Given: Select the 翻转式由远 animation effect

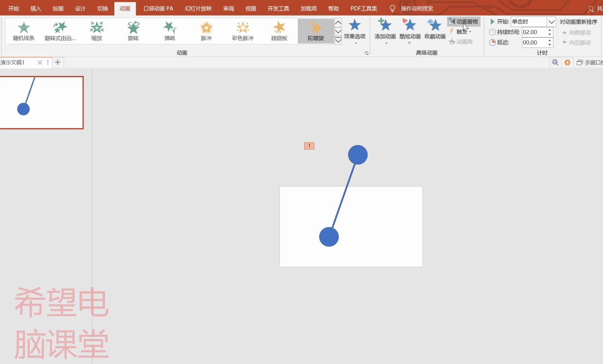Looking at the screenshot, I should pos(60,31).
